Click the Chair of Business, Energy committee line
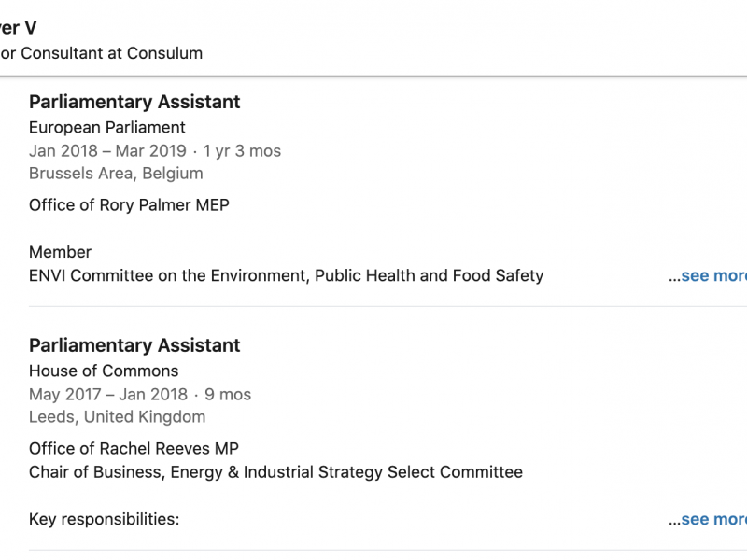The image size is (747, 560). click(275, 472)
